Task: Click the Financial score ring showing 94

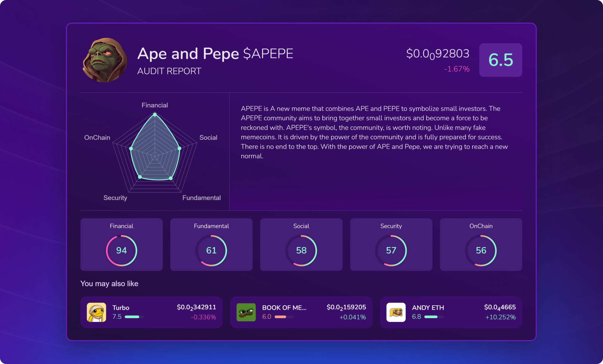Action: (122, 250)
